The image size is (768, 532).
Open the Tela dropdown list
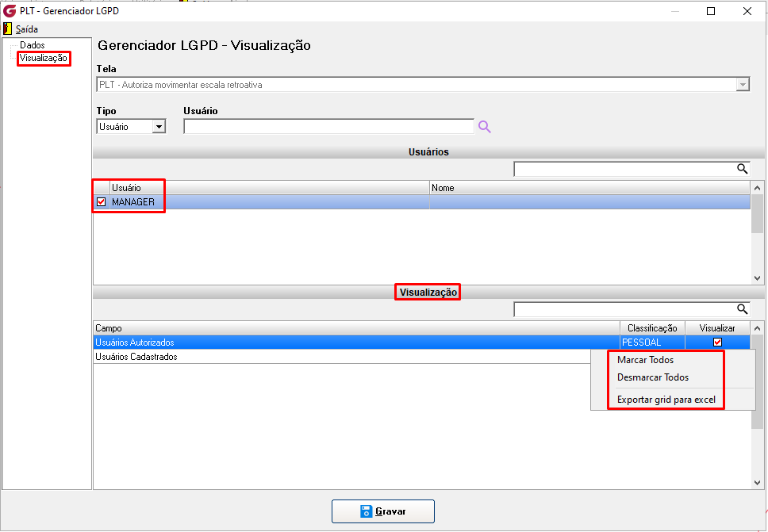click(743, 85)
